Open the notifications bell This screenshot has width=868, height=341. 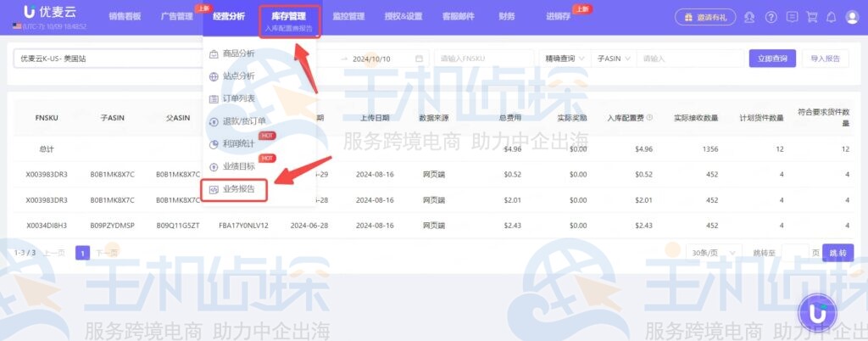pyautogui.click(x=832, y=17)
